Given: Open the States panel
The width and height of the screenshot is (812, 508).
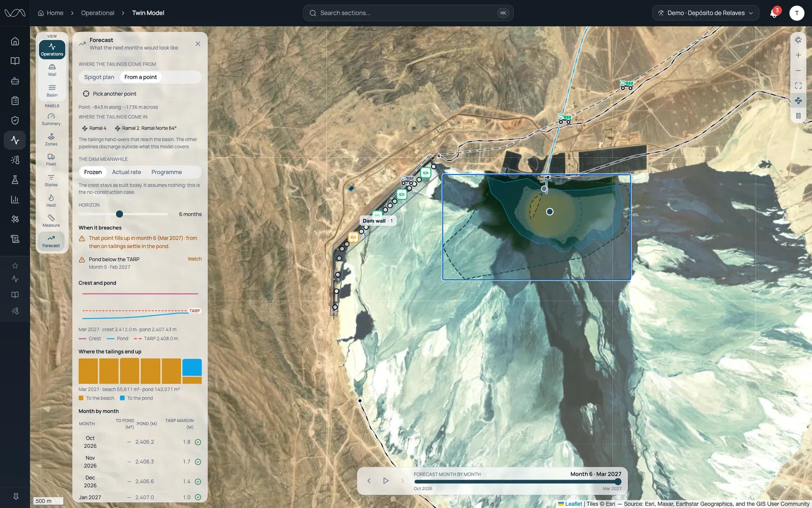Looking at the screenshot, I should point(51,180).
